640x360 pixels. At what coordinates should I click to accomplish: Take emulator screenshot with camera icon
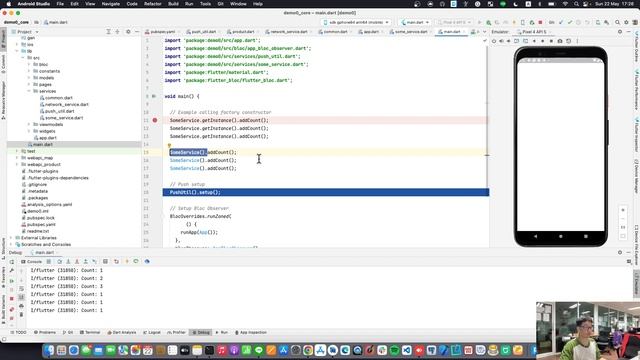pos(560,41)
